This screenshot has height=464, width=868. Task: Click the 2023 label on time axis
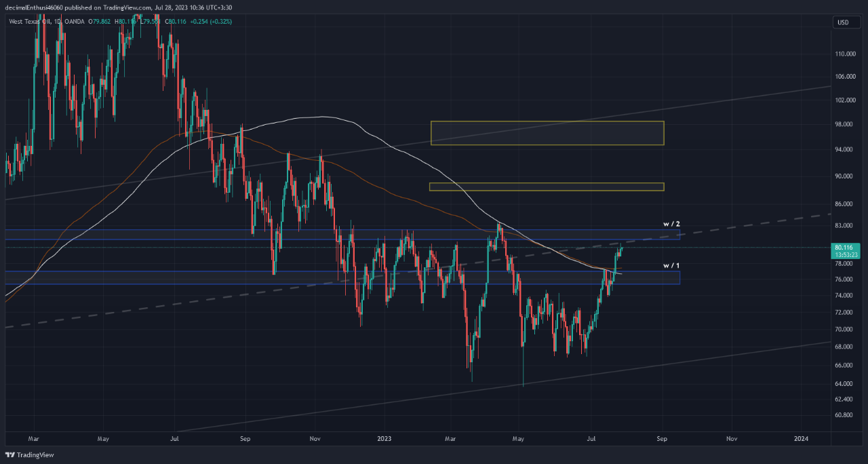pyautogui.click(x=385, y=439)
